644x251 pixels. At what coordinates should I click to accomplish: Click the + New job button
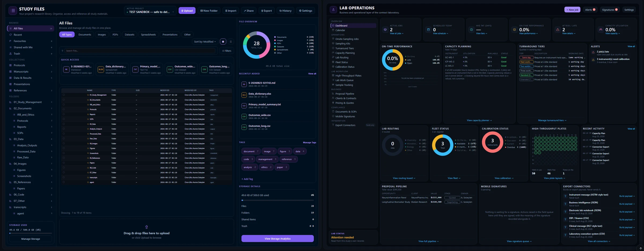click(x=572, y=10)
